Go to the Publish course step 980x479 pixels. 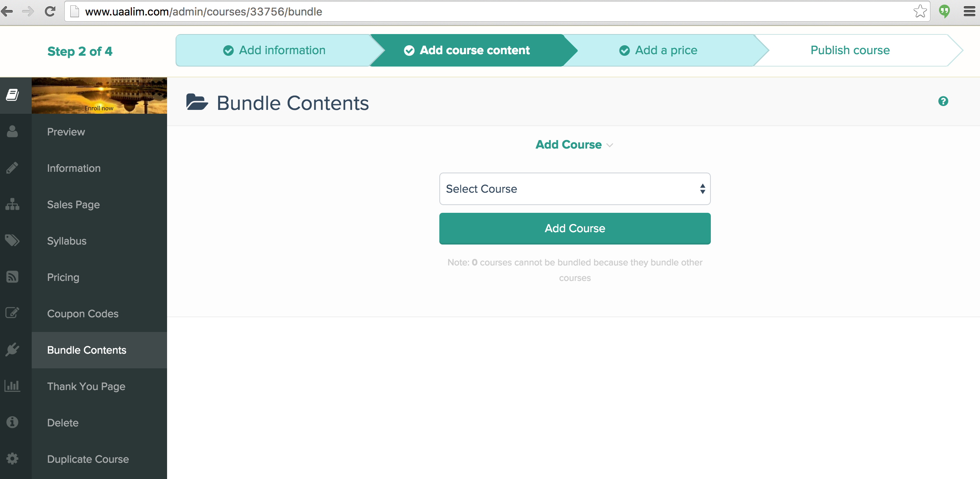(x=850, y=50)
